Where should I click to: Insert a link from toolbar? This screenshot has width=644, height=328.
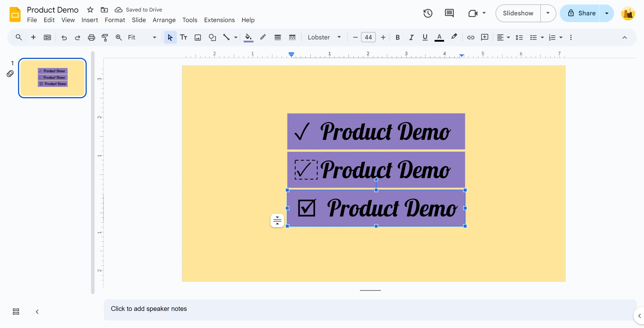coord(470,37)
